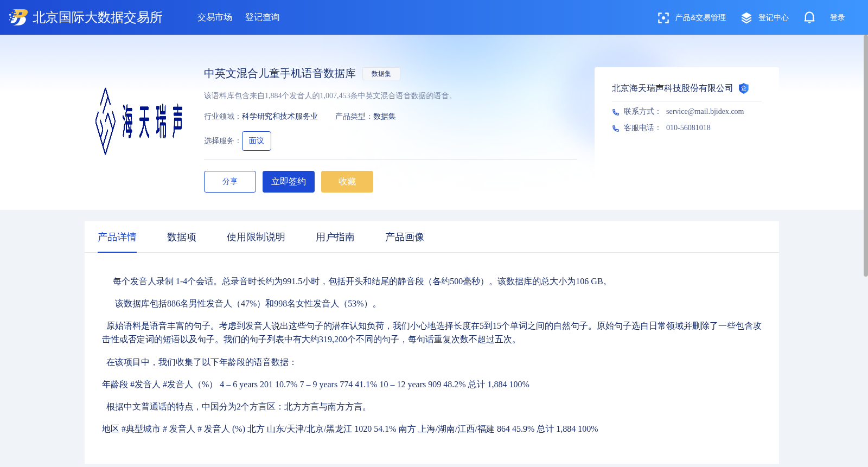Click the line 根据中文普通话的特点
This screenshot has height=467, width=868.
[x=239, y=407]
